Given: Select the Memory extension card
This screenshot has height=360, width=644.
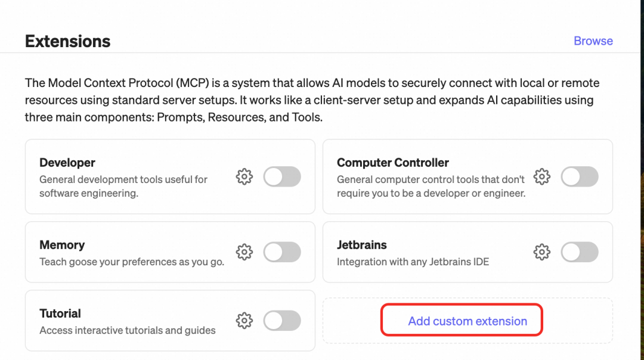Looking at the screenshot, I should click(x=119, y=252).
